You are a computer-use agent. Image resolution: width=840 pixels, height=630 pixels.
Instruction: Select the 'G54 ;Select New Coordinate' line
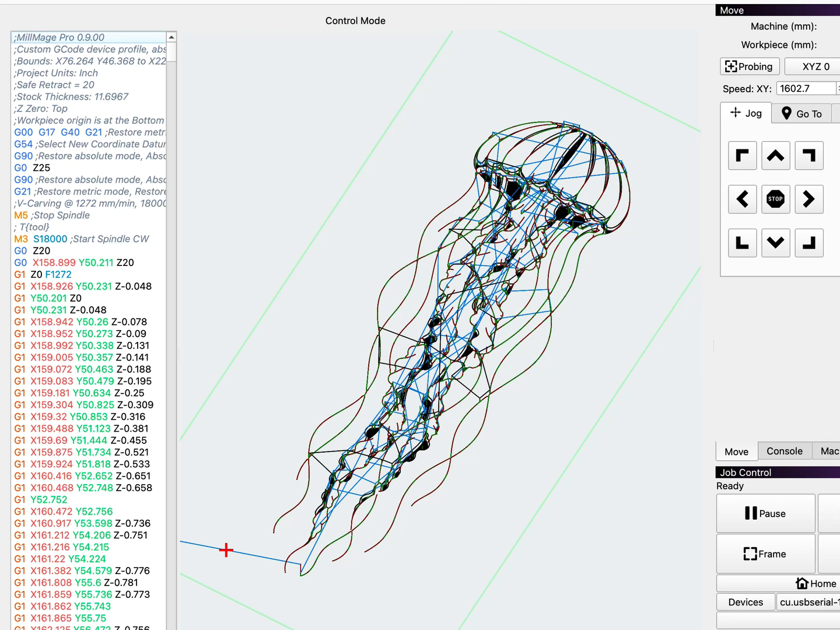89,144
